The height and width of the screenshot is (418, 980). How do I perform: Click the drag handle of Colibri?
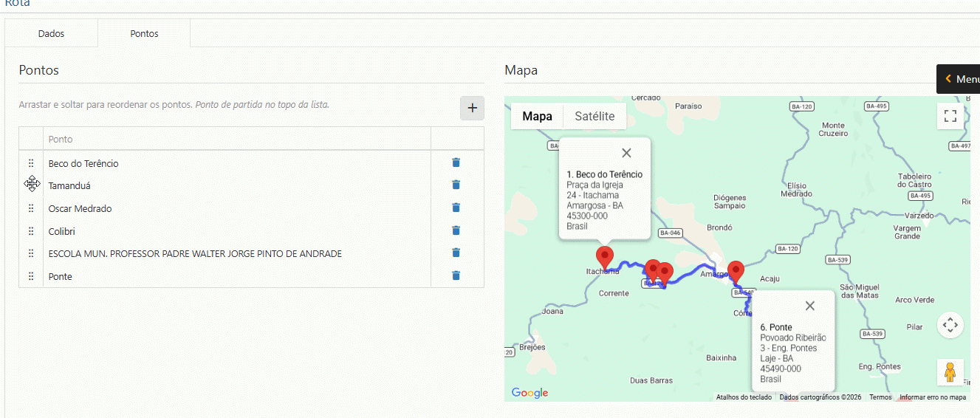[x=31, y=231]
